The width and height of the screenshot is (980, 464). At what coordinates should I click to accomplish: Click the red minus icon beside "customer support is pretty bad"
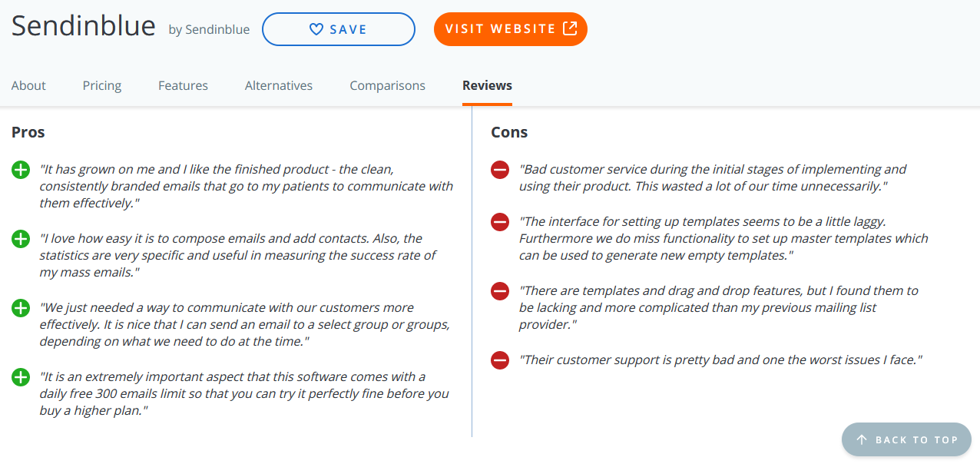pos(500,360)
